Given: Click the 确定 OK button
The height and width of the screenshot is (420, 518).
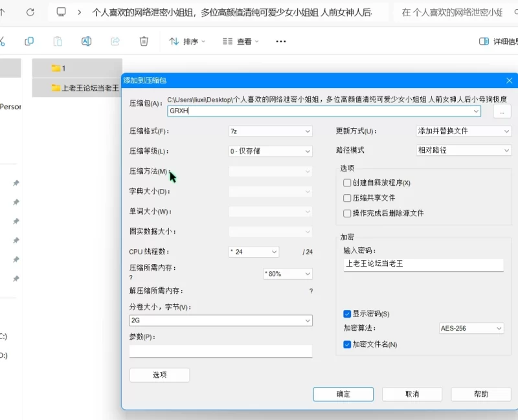Looking at the screenshot, I should [343, 394].
